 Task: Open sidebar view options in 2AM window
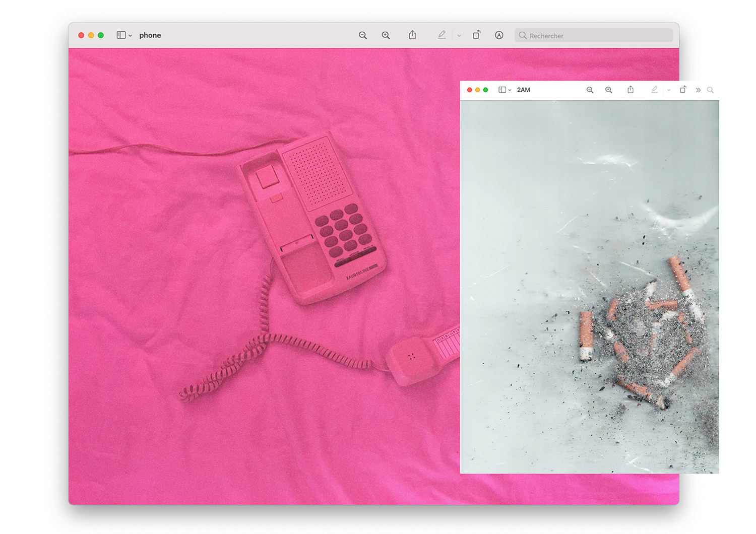[510, 90]
